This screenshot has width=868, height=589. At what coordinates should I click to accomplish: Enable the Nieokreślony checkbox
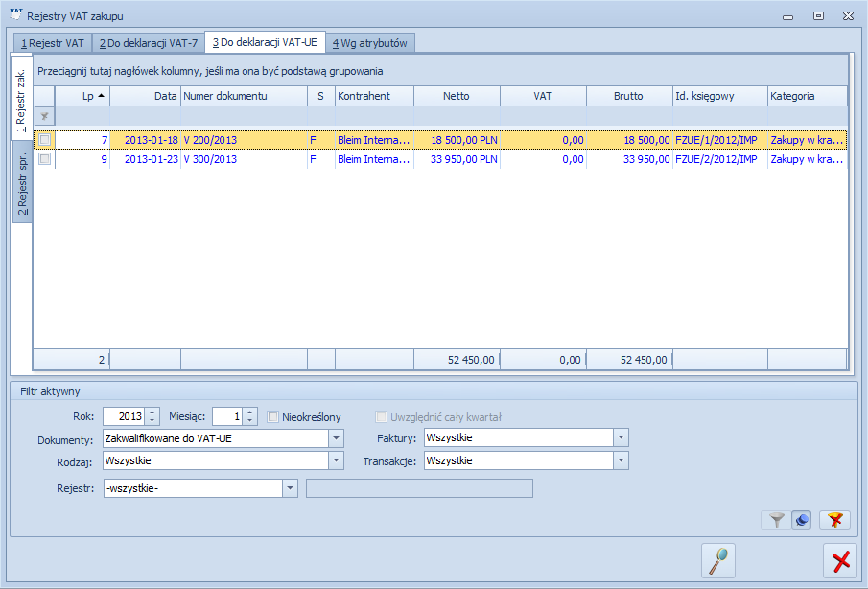click(273, 417)
